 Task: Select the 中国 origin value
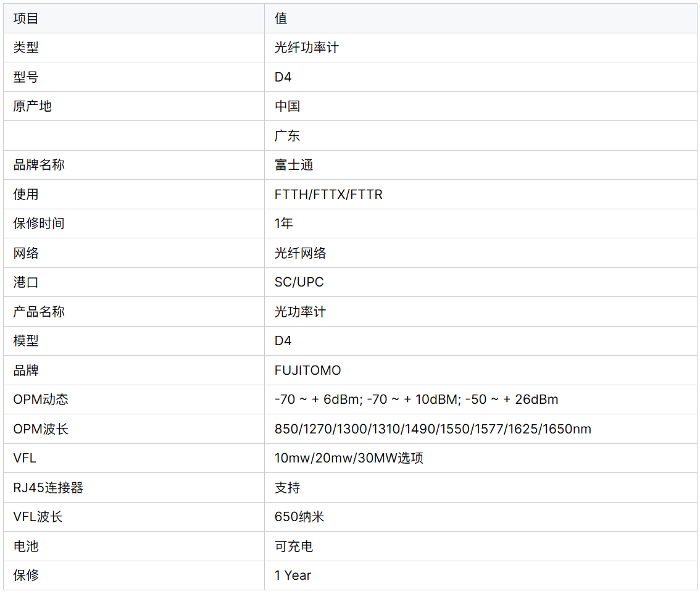(x=287, y=106)
